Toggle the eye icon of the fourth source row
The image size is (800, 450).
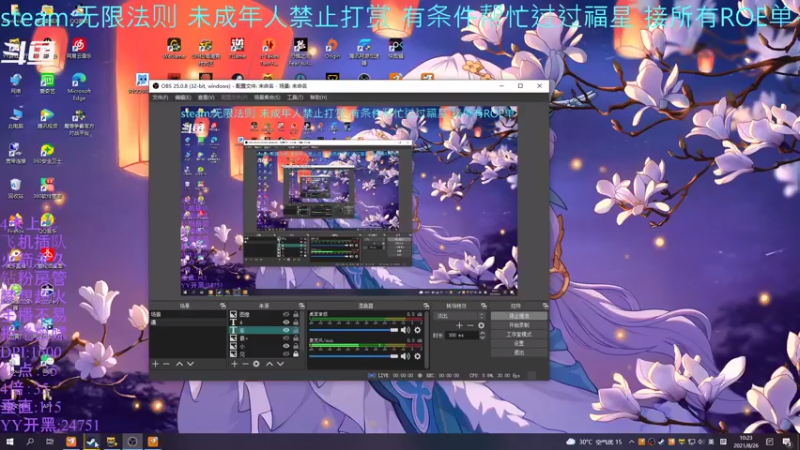(286, 338)
